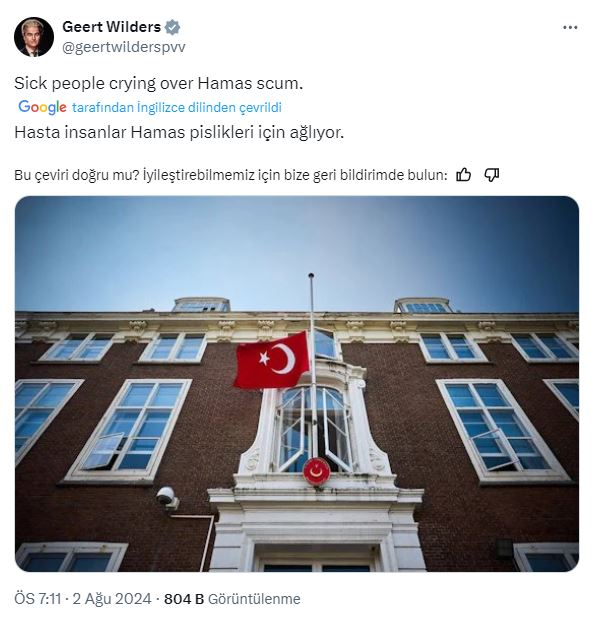Select the translated Turkish tweet text

tap(179, 132)
